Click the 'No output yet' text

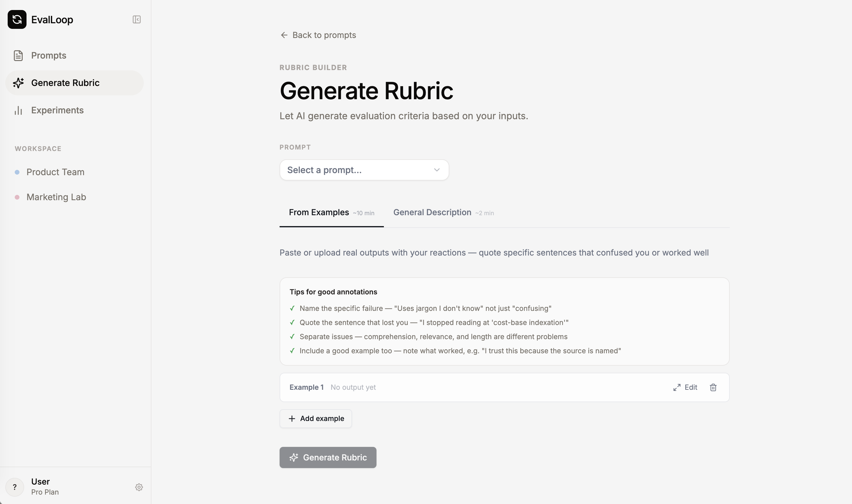[353, 387]
